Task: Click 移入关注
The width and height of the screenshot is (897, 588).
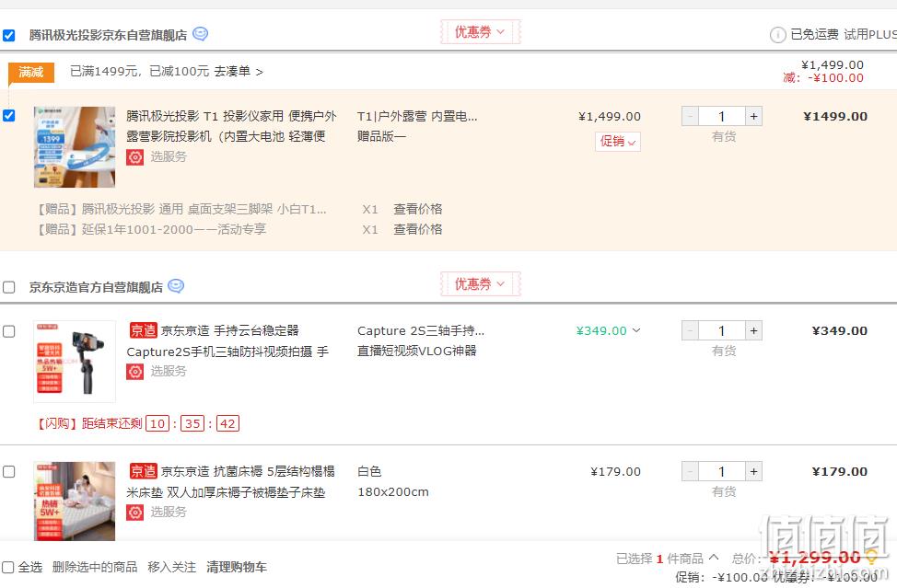Action: point(171,567)
